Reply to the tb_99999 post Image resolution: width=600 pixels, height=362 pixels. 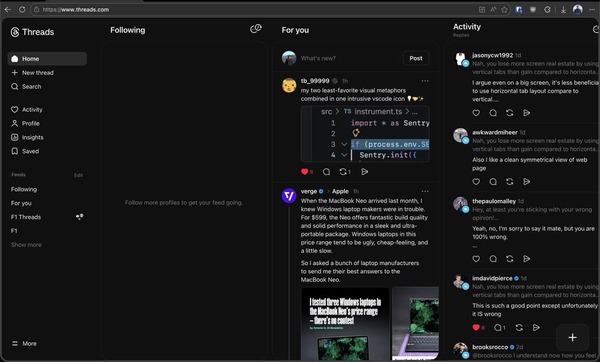click(x=326, y=171)
